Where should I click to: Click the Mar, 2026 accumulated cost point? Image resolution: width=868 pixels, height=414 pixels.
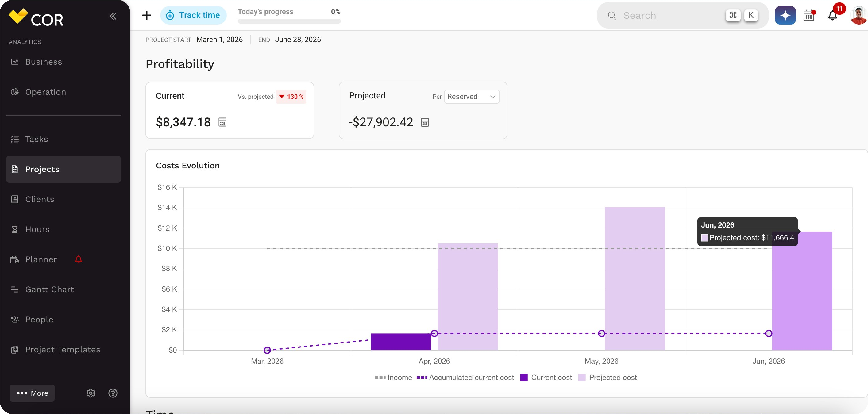coord(267,350)
